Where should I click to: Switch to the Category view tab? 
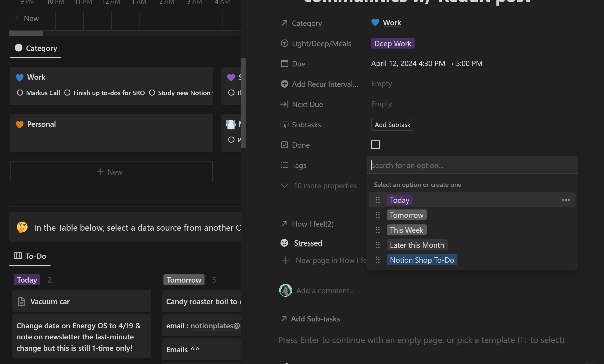click(x=36, y=48)
